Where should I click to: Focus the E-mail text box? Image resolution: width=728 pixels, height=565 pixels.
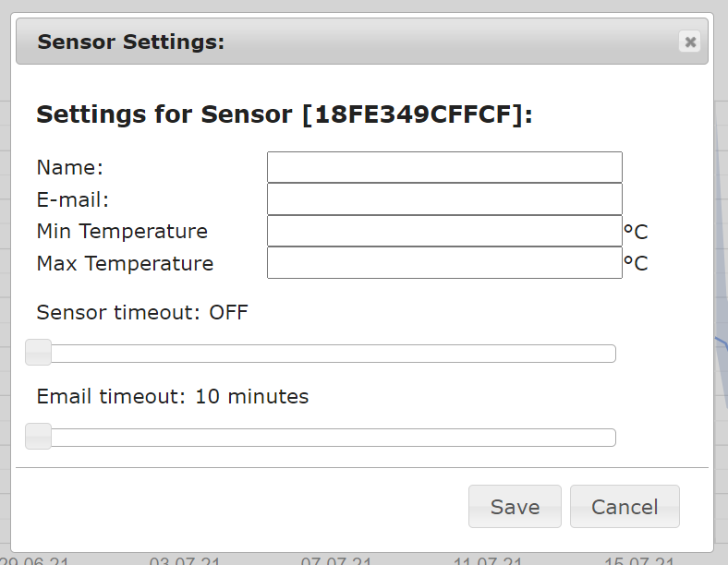[444, 198]
